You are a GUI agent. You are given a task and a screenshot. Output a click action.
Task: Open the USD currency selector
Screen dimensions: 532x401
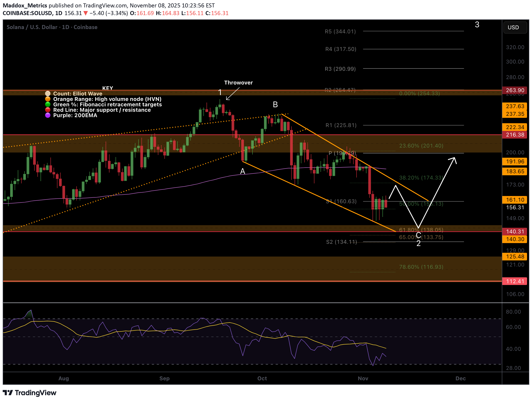point(515,27)
